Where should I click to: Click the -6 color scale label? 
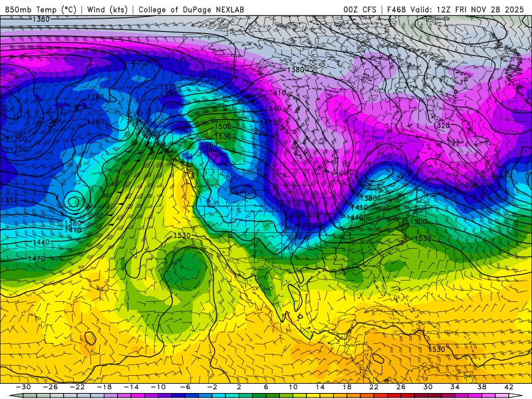point(185,387)
